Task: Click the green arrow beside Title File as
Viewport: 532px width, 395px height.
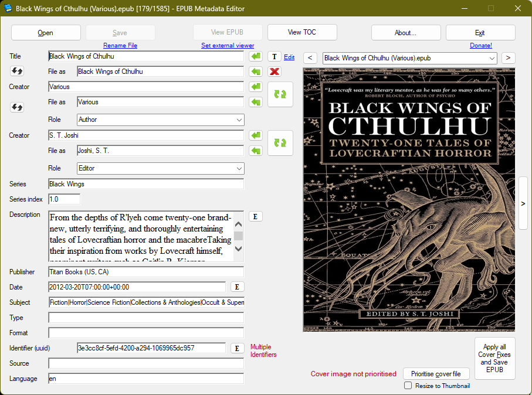Action: (256, 71)
